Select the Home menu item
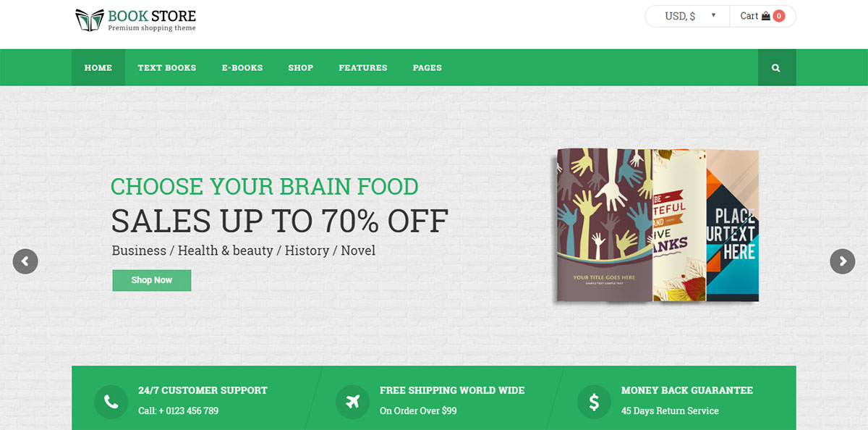This screenshot has height=430, width=868. click(98, 67)
